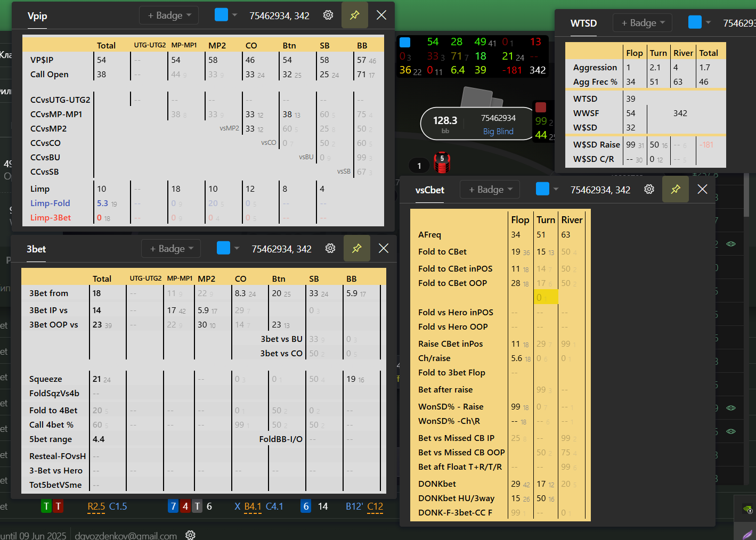Expand the color arrow in the 3bet popup

coord(237,248)
